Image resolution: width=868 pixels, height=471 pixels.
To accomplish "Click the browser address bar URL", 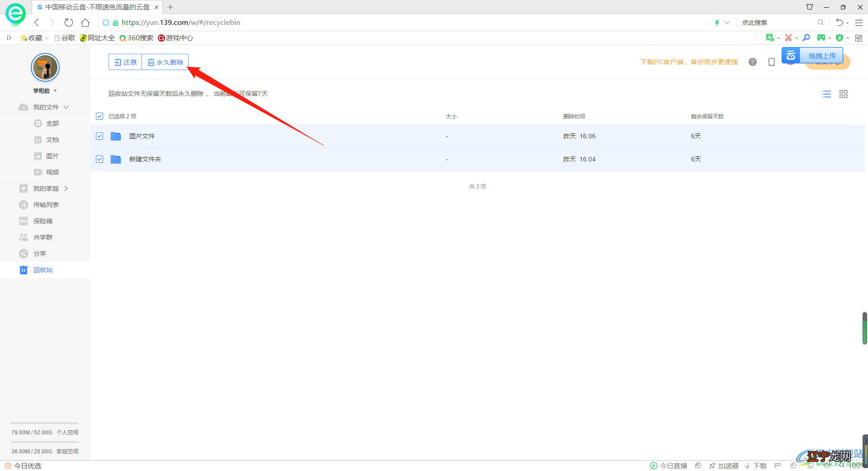I will click(x=181, y=23).
